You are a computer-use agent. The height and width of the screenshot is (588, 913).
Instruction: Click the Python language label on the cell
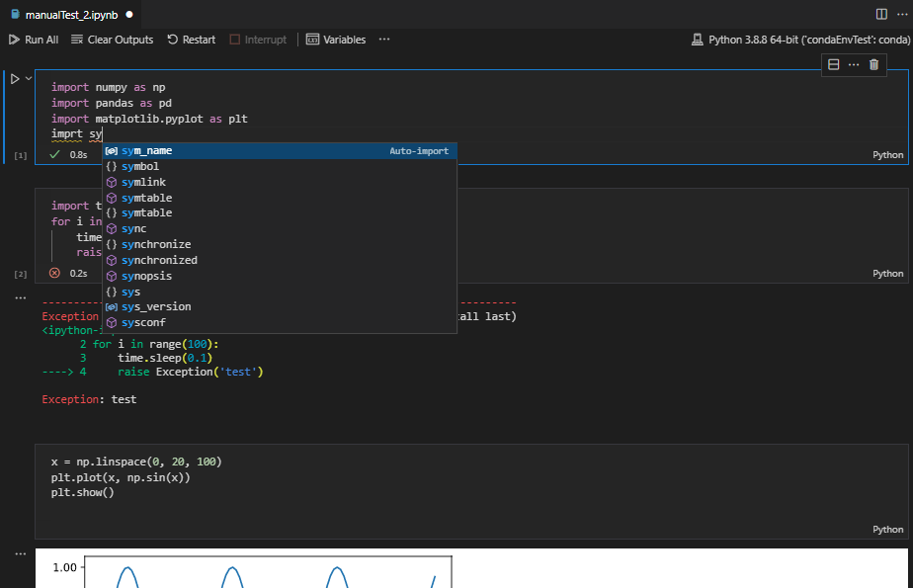click(x=887, y=154)
